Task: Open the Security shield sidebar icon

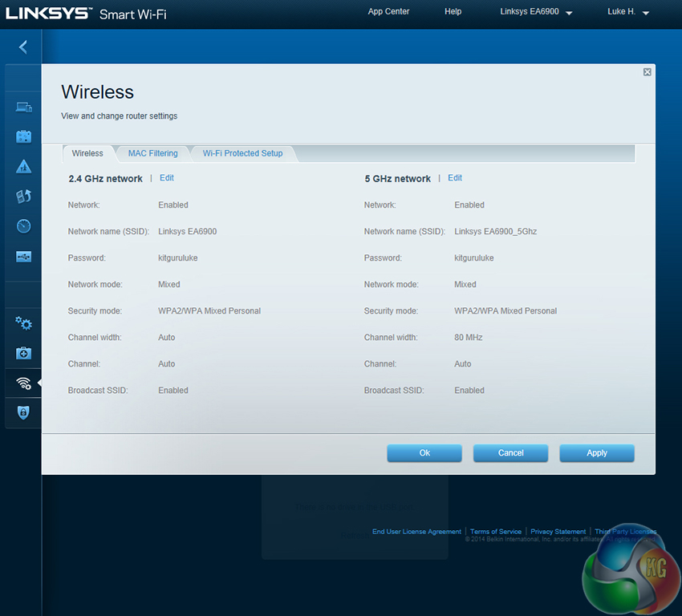Action: pos(23,412)
